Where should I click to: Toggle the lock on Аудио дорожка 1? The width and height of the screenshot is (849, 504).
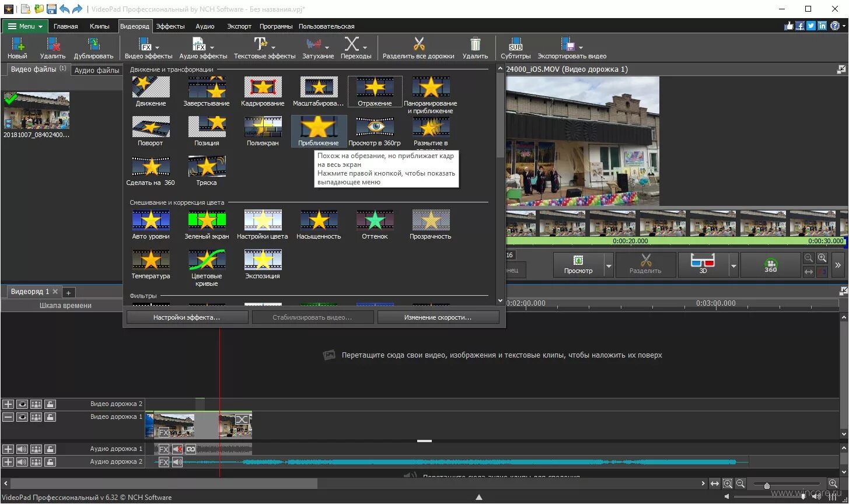(50, 449)
